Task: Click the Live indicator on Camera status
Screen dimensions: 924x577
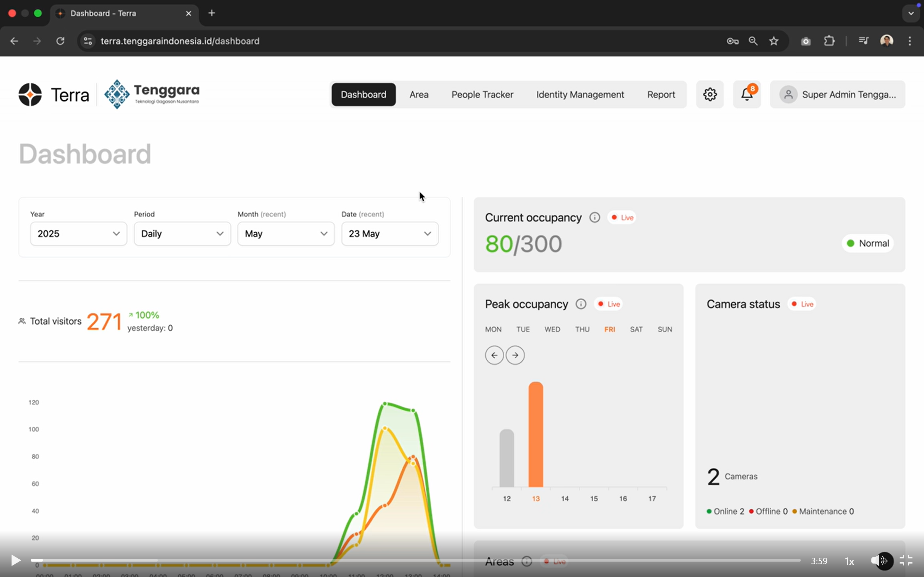Action: pyautogui.click(x=802, y=304)
